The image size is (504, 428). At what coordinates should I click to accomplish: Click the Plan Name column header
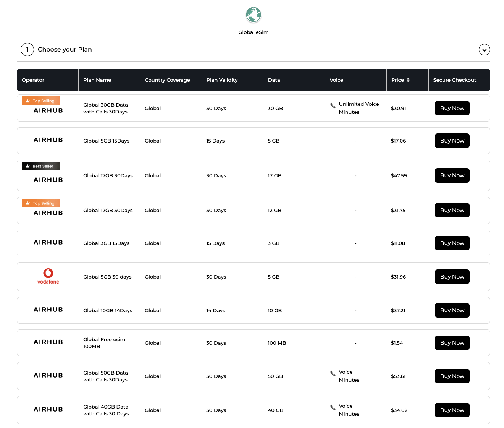click(109, 80)
